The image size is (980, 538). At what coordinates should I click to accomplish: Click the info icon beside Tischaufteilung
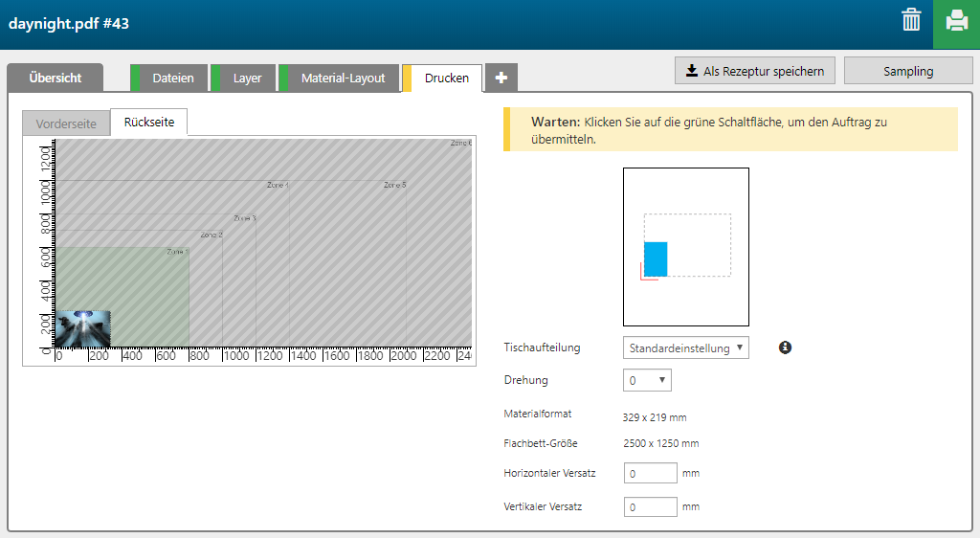click(785, 347)
